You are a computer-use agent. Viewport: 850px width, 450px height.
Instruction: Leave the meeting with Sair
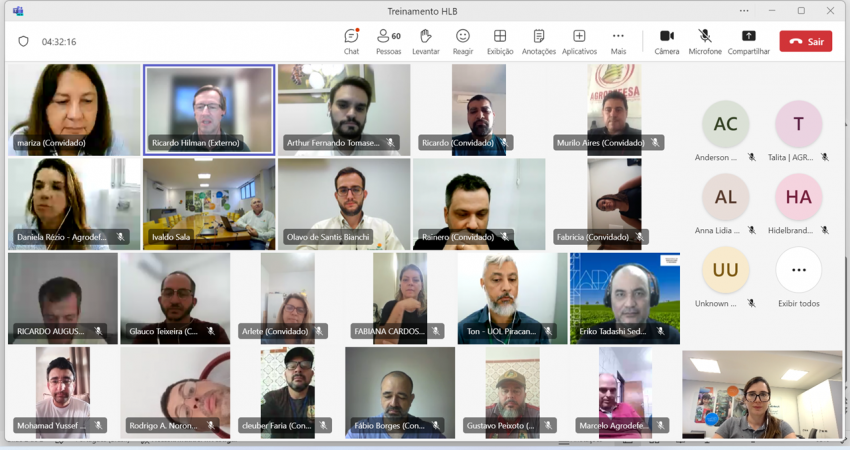pyautogui.click(x=806, y=41)
